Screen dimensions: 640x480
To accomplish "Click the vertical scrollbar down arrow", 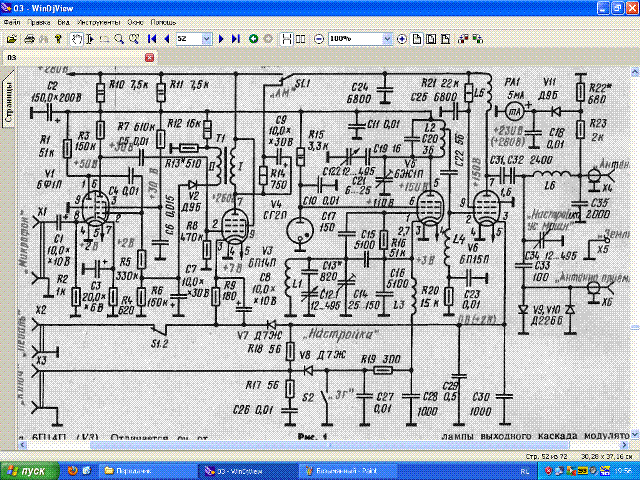I will coord(635,434).
